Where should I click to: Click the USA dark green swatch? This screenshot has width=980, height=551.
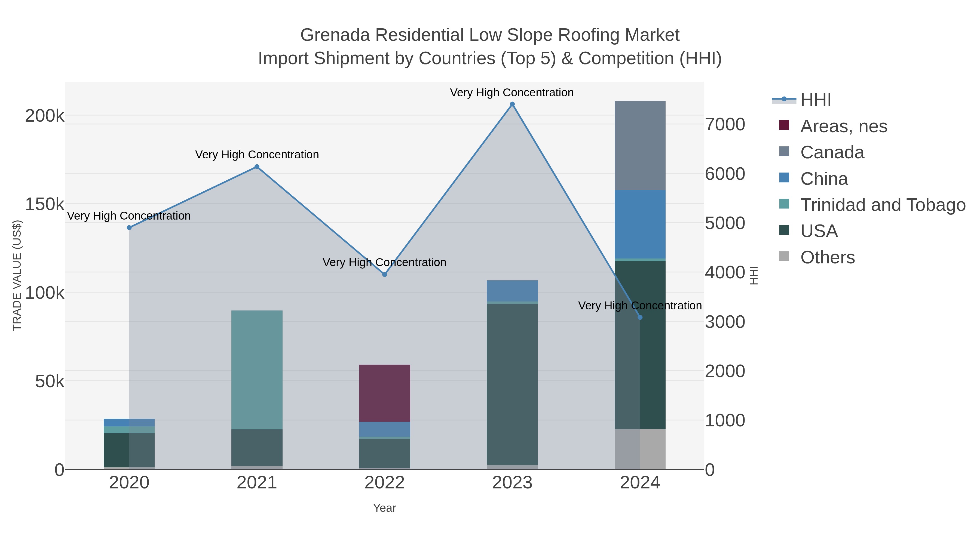[x=784, y=230]
